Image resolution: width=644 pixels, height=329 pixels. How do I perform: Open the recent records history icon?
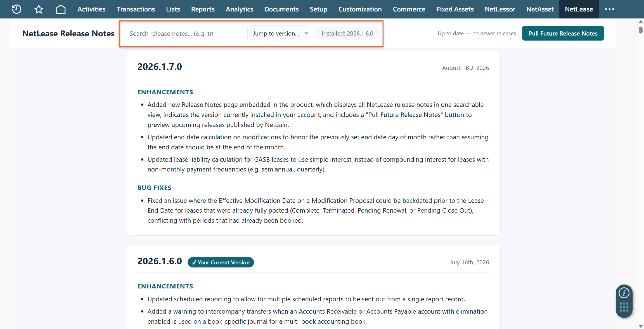[x=16, y=9]
